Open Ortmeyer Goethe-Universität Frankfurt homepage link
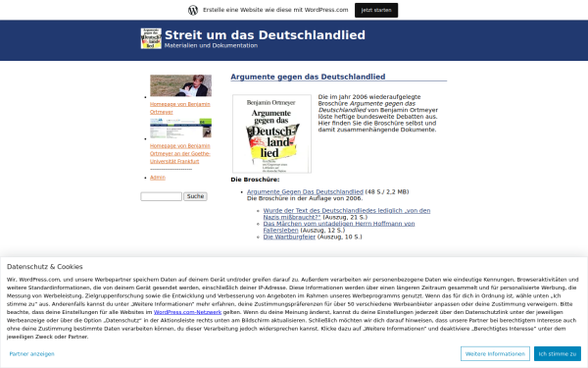Image resolution: width=588 pixels, height=368 pixels. click(x=180, y=154)
